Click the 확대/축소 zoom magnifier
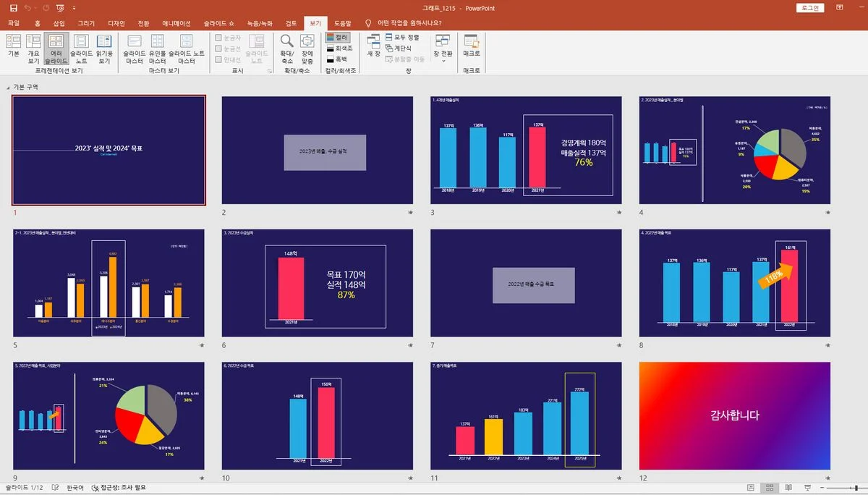 coord(287,48)
